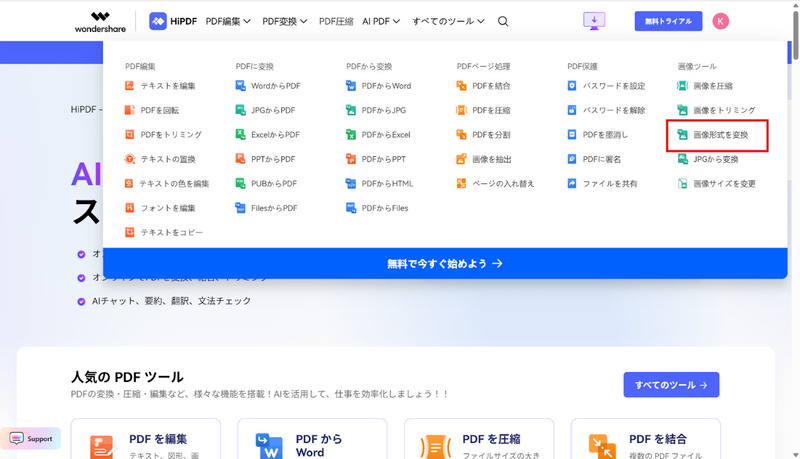800x459 pixels.
Task: Open the PDF を圧縮 card
Action: pos(479,439)
